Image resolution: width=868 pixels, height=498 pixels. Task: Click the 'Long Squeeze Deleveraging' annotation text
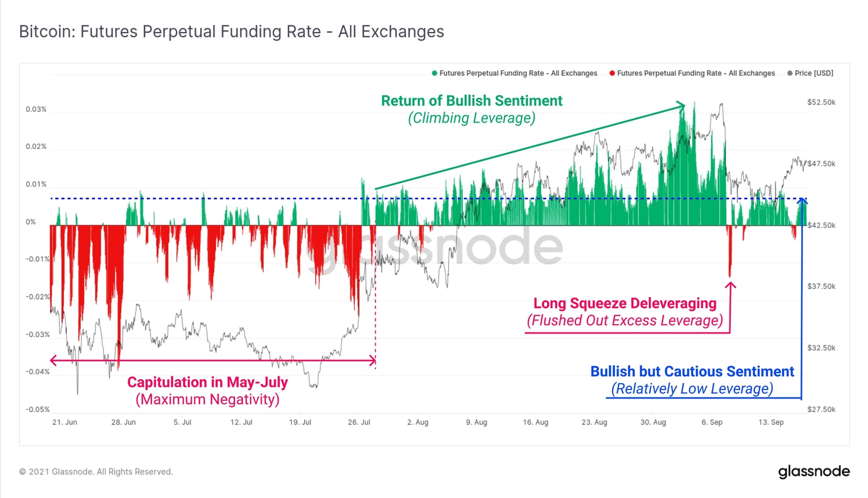[625, 304]
